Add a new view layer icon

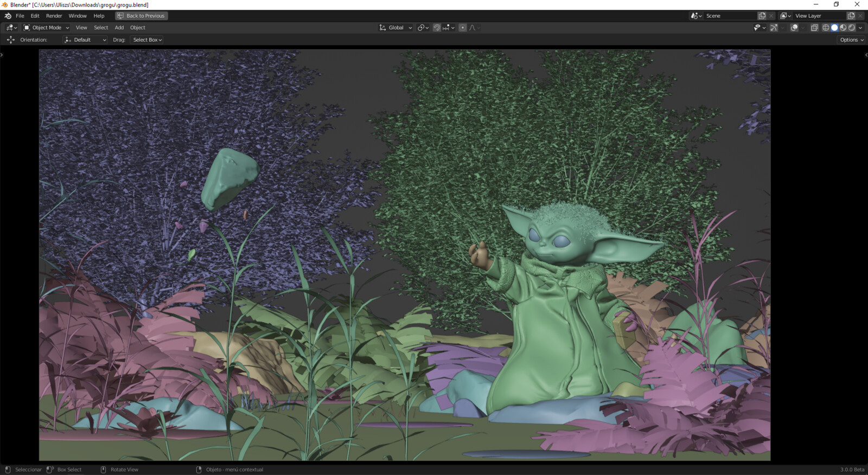click(851, 16)
